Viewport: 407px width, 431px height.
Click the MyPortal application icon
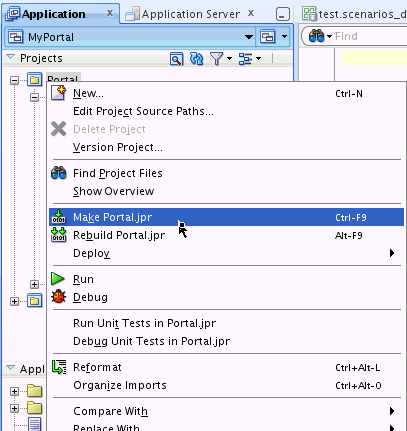pyautogui.click(x=16, y=37)
